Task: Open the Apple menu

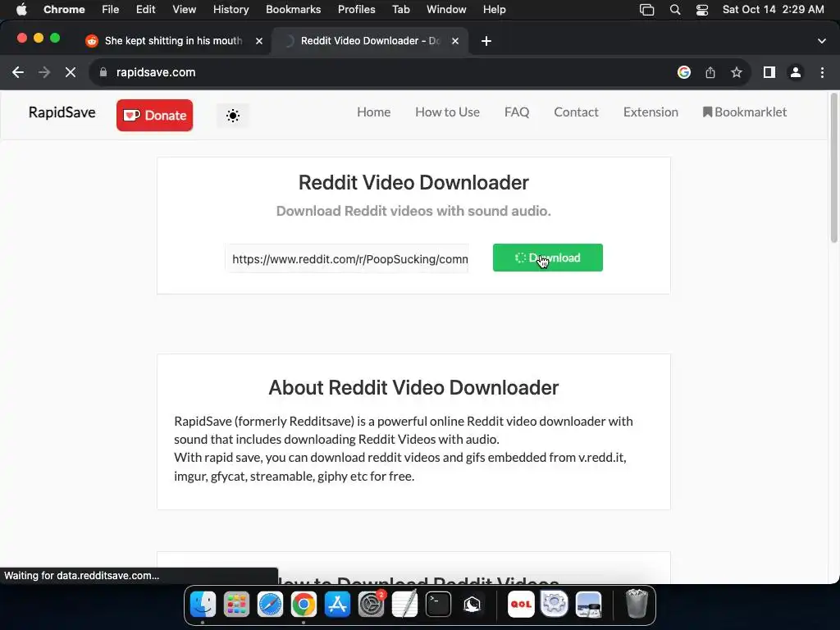Action: click(21, 10)
